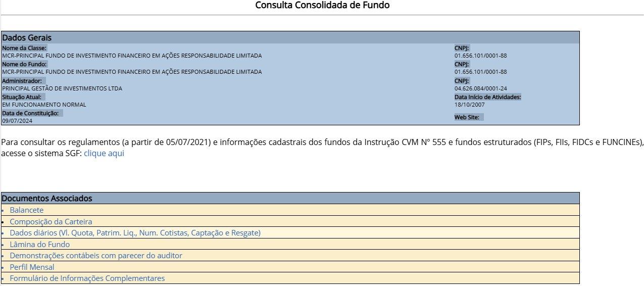The height and width of the screenshot is (286, 644).
Task: Open the Dados diários link
Action: [x=135, y=233]
